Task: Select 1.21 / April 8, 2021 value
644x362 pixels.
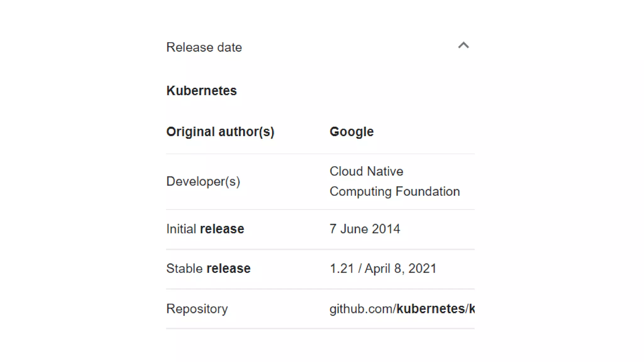Action: [383, 269]
